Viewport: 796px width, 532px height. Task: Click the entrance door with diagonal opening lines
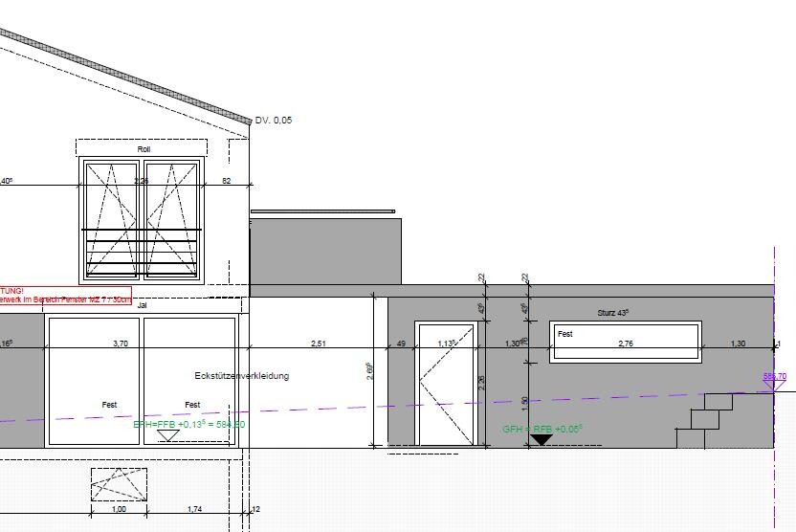point(445,385)
